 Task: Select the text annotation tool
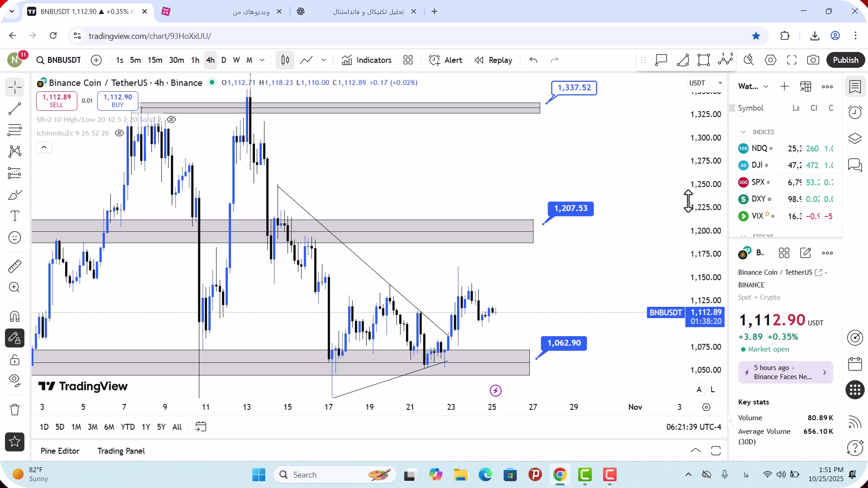[x=14, y=216]
